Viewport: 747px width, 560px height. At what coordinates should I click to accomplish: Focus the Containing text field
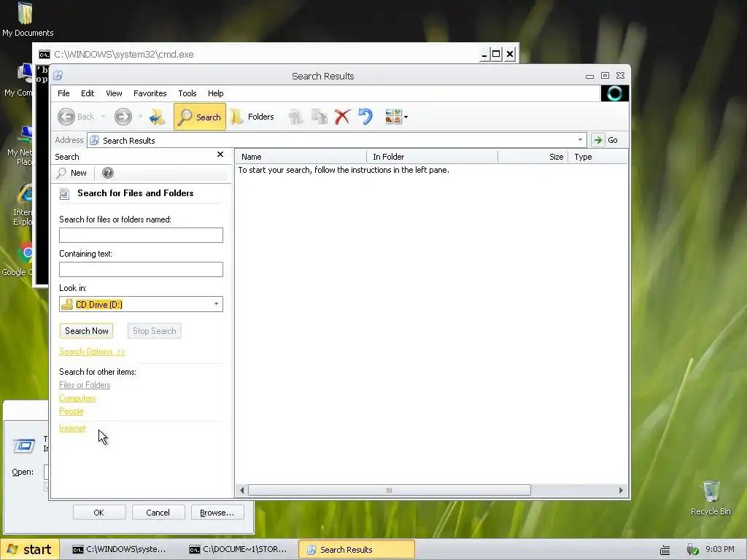point(141,270)
